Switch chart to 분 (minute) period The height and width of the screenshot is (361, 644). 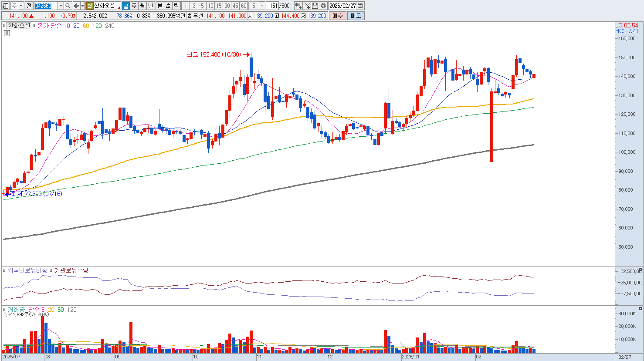point(159,6)
